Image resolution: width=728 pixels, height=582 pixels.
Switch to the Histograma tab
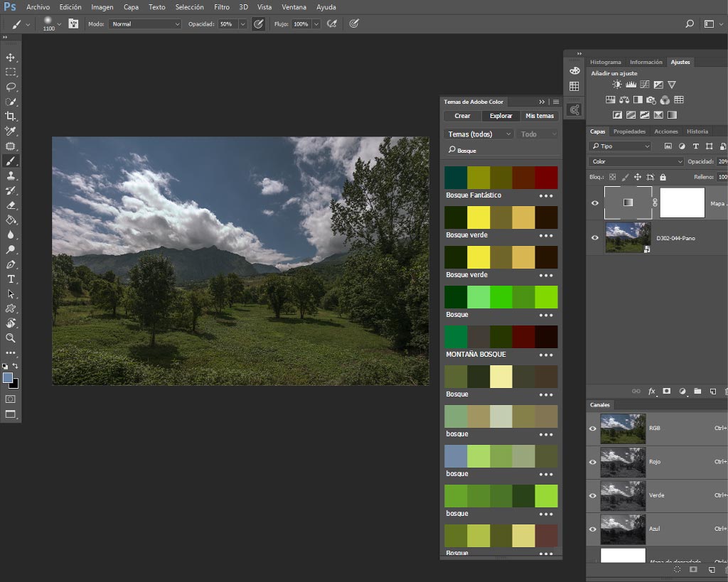point(606,62)
